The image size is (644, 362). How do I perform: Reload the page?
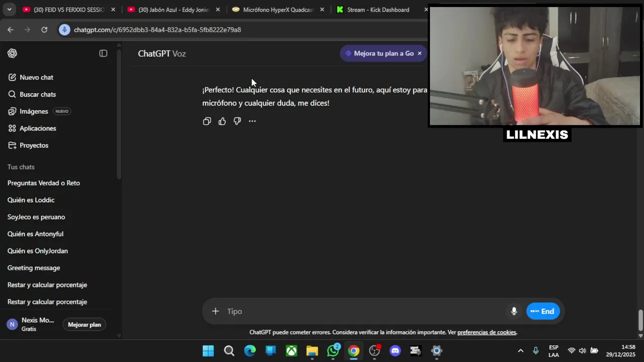click(x=44, y=30)
